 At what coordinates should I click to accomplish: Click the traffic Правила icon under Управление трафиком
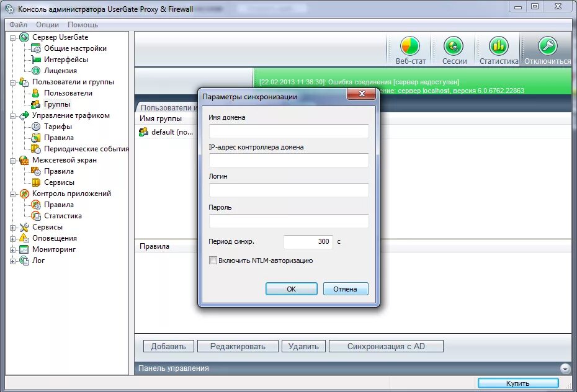(36, 138)
